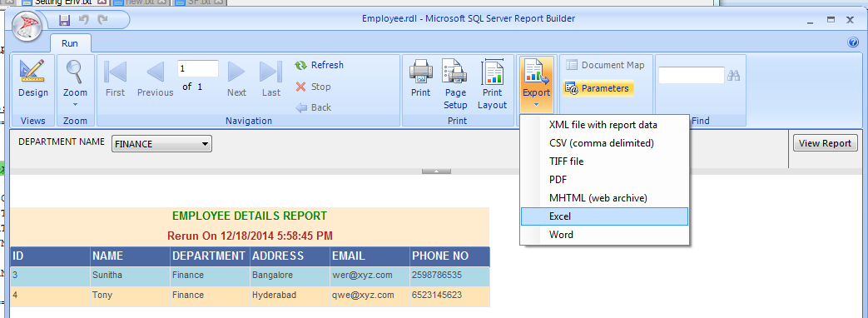This screenshot has height=318, width=868.
Task: Click the cell containing Tony
Action: pos(130,296)
